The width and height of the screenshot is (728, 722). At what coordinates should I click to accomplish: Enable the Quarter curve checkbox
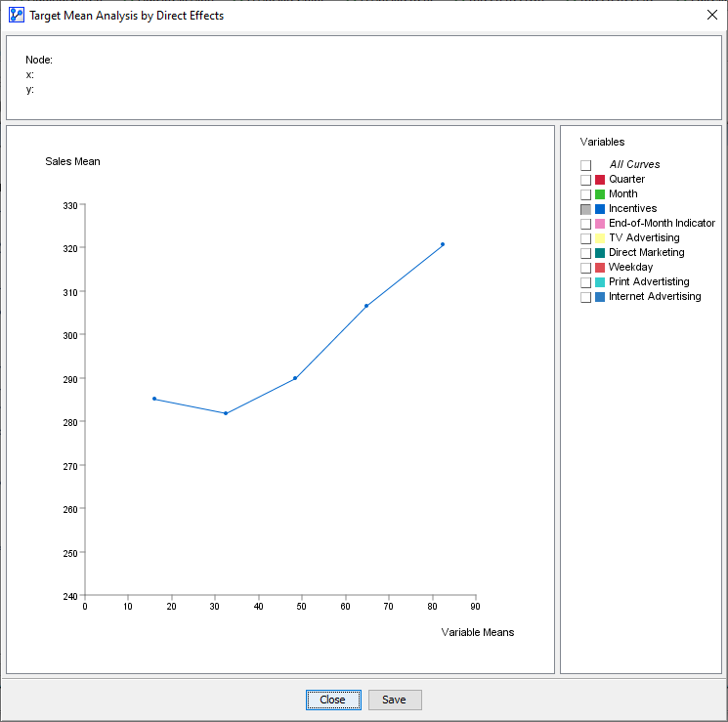(x=585, y=180)
